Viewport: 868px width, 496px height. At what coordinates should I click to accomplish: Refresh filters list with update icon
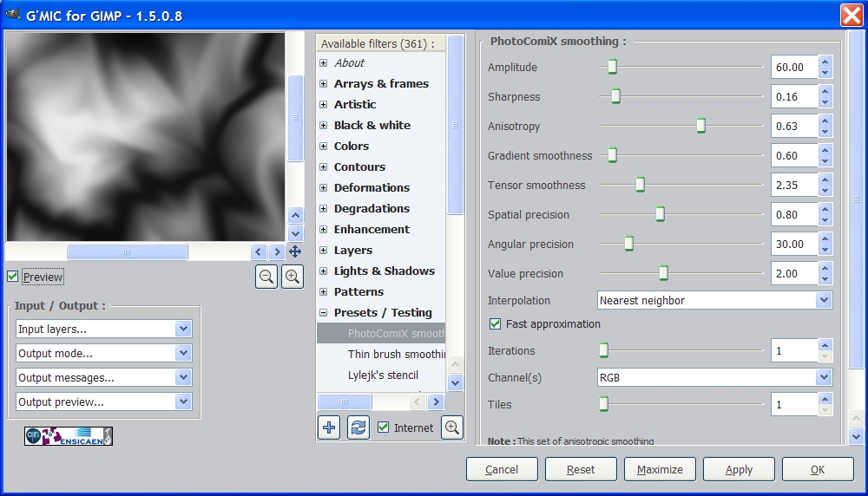point(358,427)
